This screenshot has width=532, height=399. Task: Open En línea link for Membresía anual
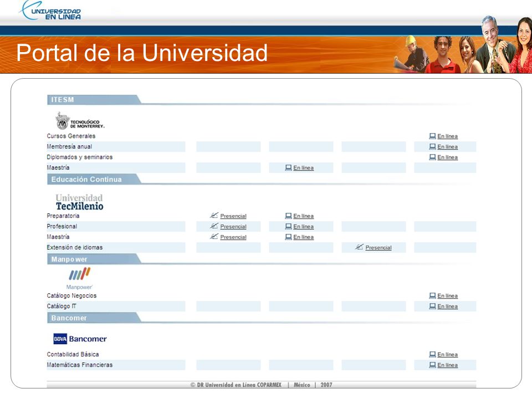click(x=448, y=147)
